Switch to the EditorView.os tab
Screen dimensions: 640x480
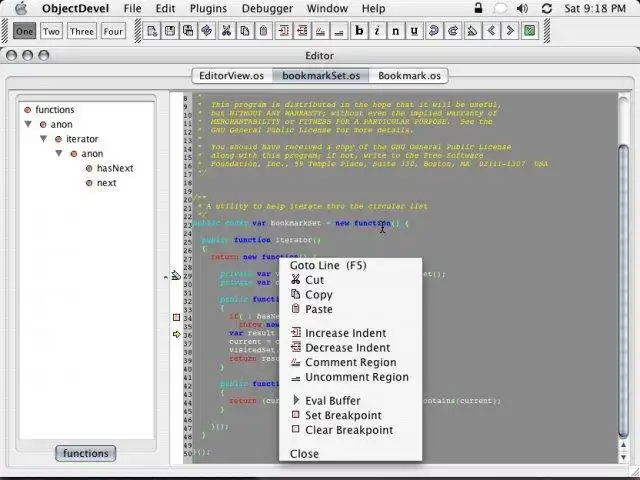231,76
